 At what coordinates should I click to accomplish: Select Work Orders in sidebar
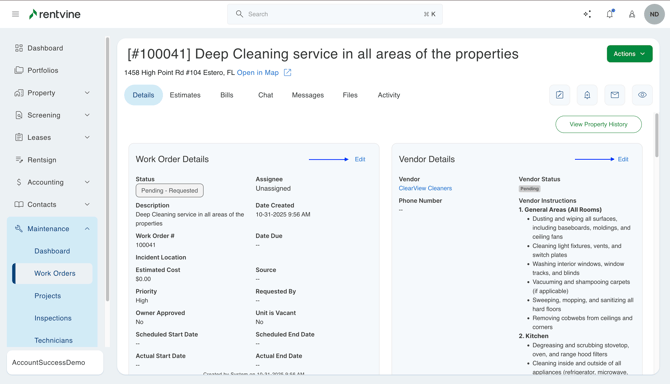pyautogui.click(x=53, y=273)
